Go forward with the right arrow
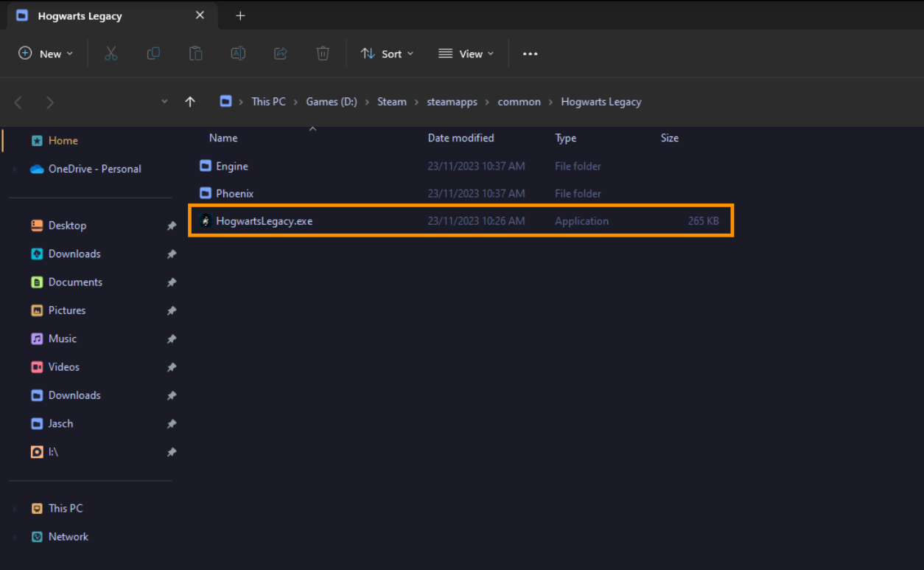924x570 pixels. pyautogui.click(x=50, y=102)
